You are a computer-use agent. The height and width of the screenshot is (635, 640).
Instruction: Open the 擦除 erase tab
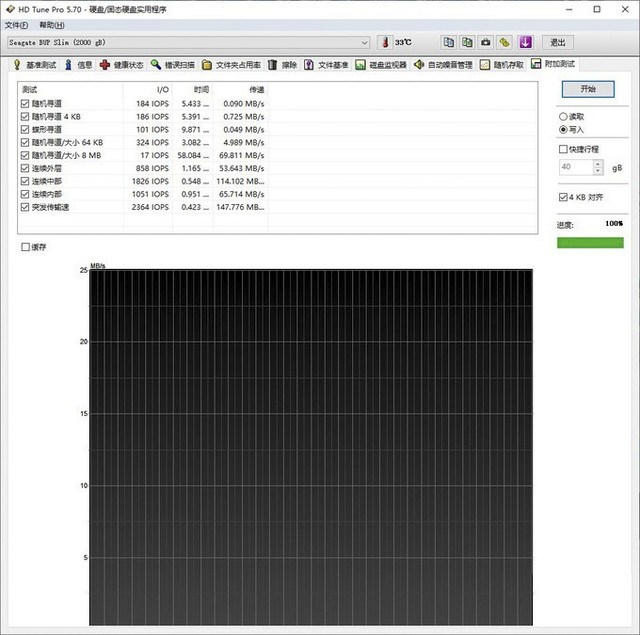coord(282,65)
